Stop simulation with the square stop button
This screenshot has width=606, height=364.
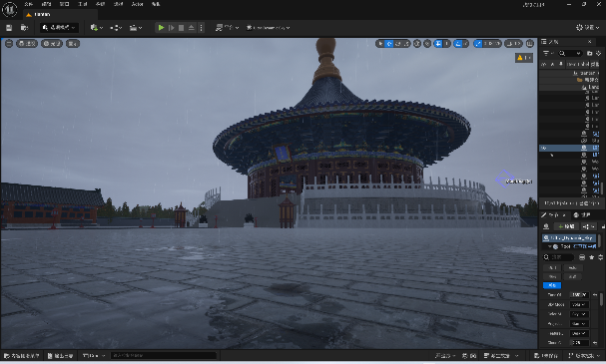[x=181, y=28]
